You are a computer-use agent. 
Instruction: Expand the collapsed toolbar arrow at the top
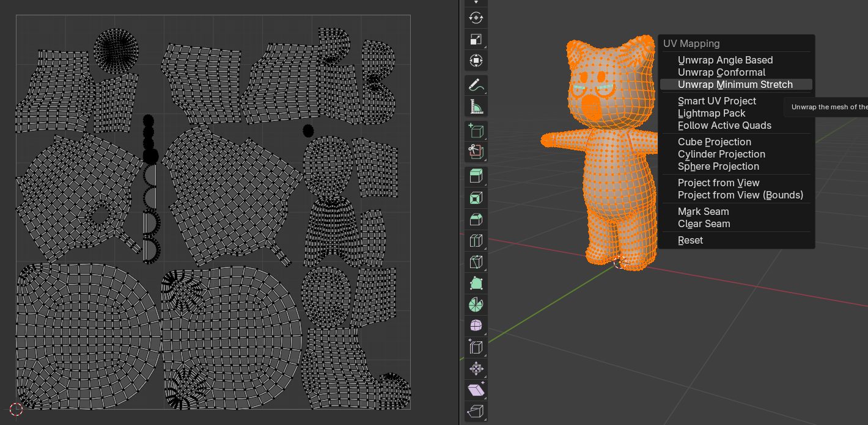coord(476,3)
